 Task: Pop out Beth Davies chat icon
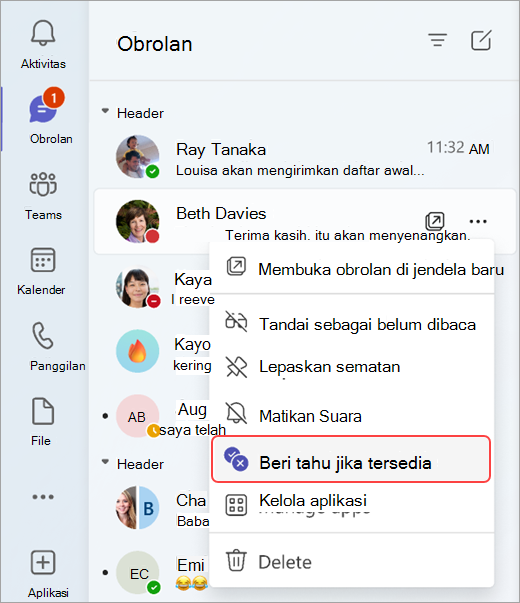coord(435,221)
